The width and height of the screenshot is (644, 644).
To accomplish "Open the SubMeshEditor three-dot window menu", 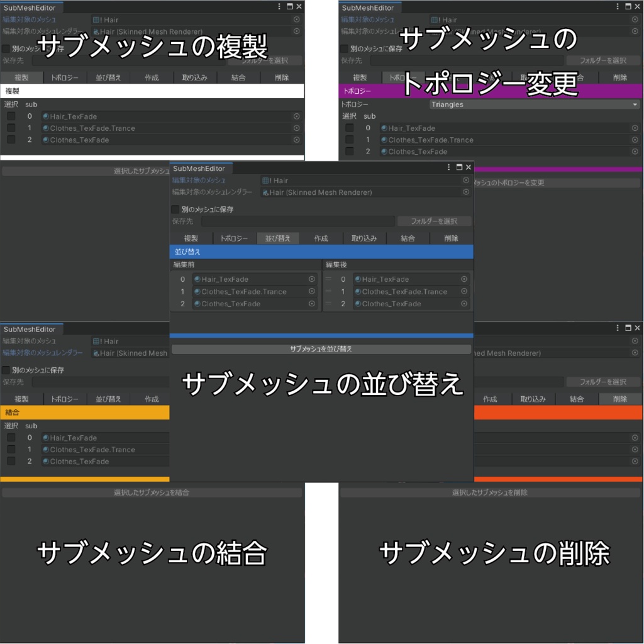I will tap(447, 167).
